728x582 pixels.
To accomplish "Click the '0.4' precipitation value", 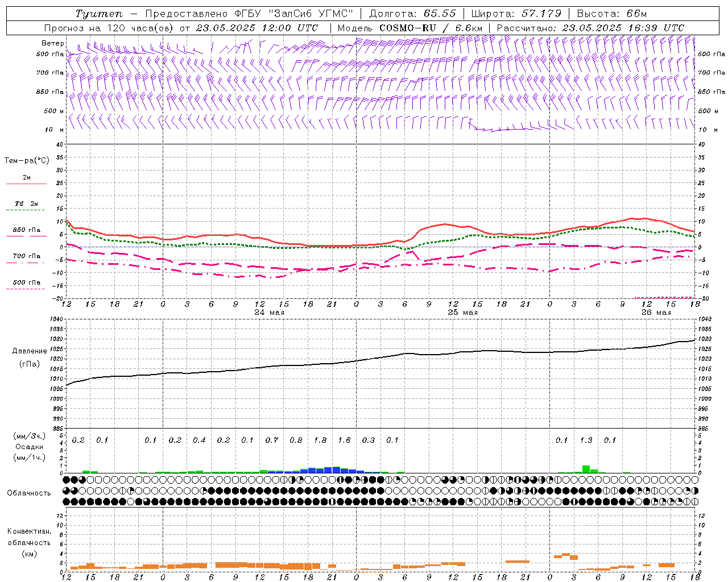I will [199, 440].
